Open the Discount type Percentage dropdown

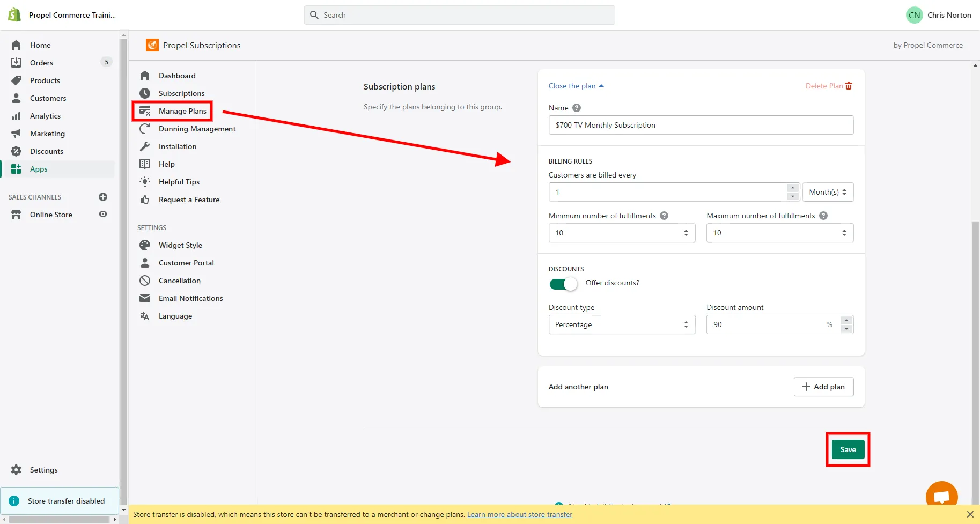click(622, 324)
